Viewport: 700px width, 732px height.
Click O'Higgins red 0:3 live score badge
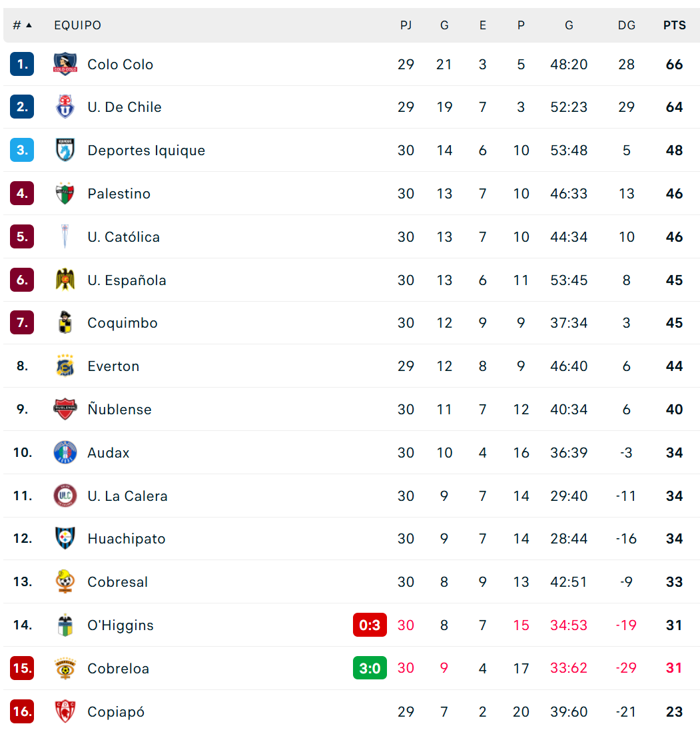(x=370, y=625)
